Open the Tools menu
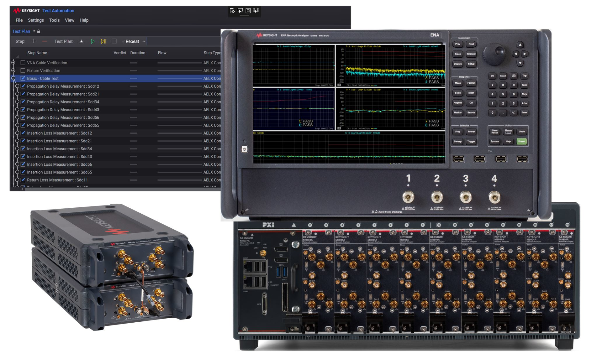The image size is (602, 364). click(x=54, y=20)
